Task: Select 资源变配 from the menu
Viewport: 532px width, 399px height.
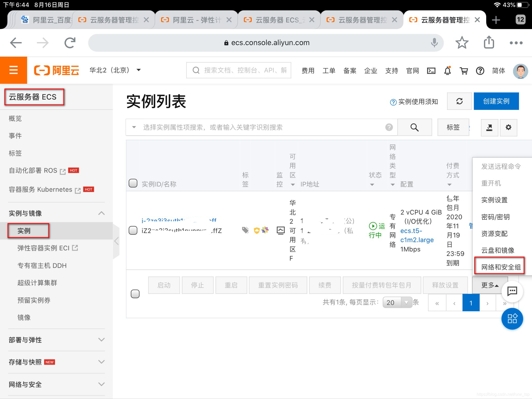Action: (494, 234)
